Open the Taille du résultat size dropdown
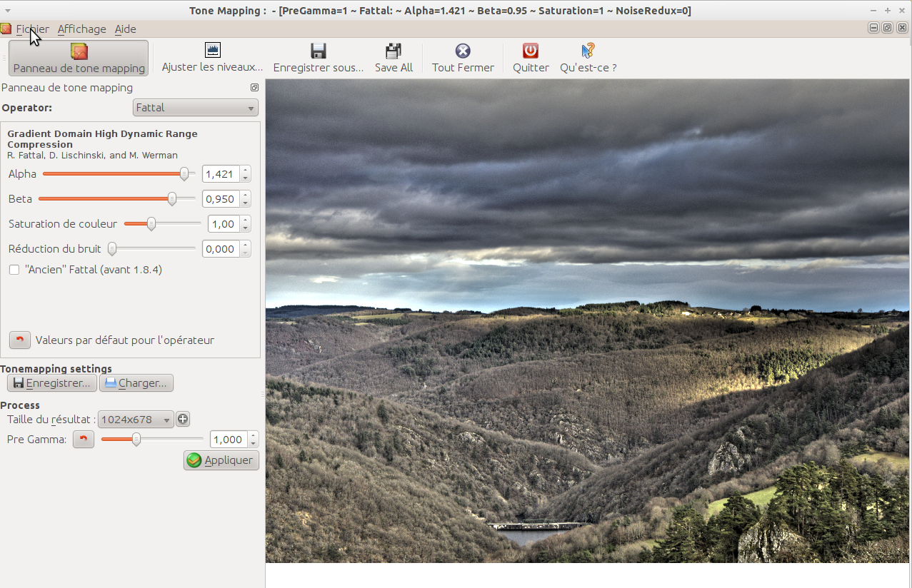The width and height of the screenshot is (912, 588). (136, 420)
